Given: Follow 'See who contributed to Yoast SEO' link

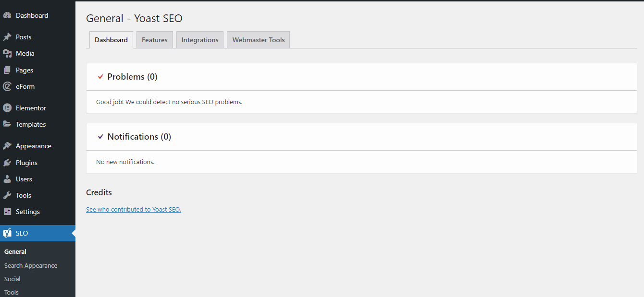Looking at the screenshot, I should (x=134, y=209).
